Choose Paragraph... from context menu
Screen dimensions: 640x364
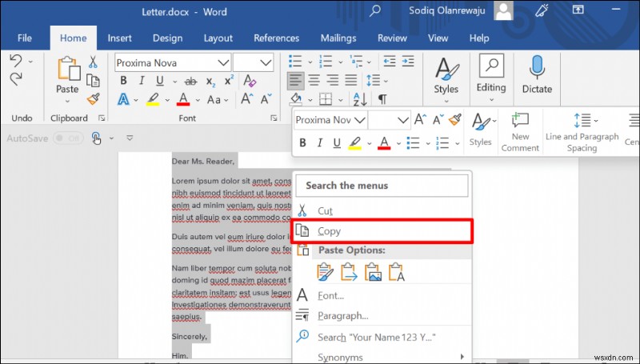[x=382, y=316]
